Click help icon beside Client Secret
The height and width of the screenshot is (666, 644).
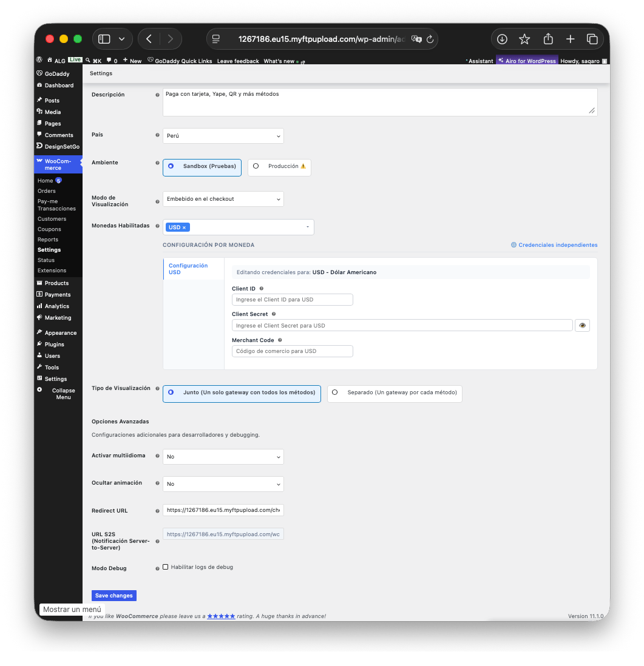274,314
